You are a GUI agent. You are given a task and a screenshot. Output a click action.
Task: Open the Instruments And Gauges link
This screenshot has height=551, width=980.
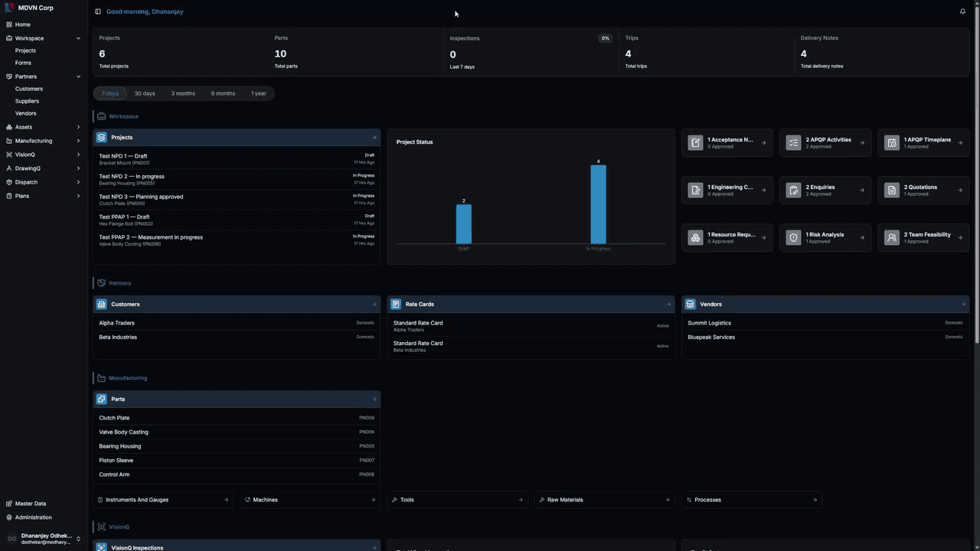pos(163,500)
